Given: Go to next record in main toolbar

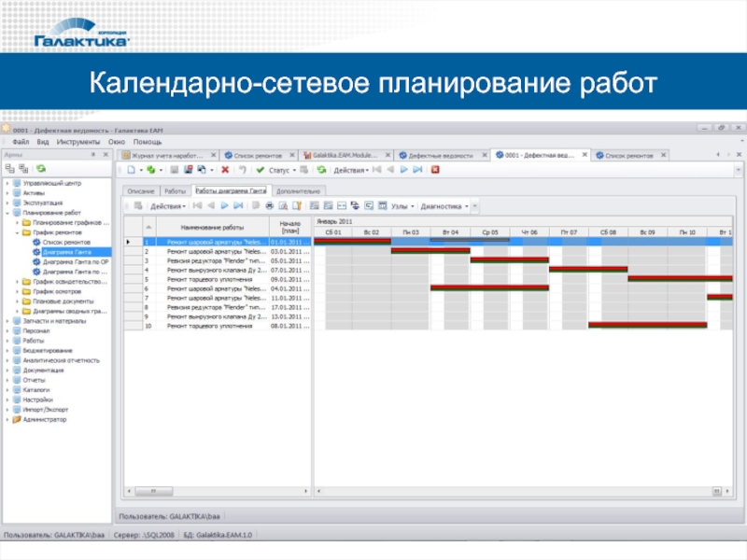Looking at the screenshot, I should pyautogui.click(x=404, y=170).
